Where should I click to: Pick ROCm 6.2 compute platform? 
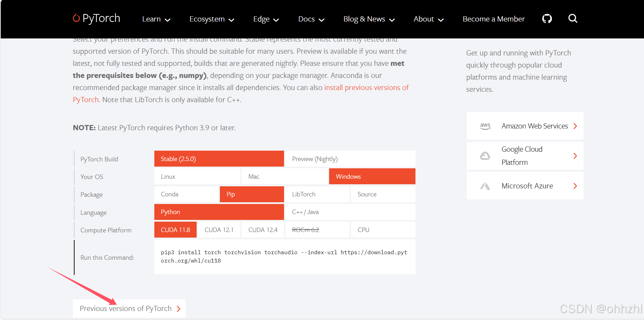tap(317, 230)
